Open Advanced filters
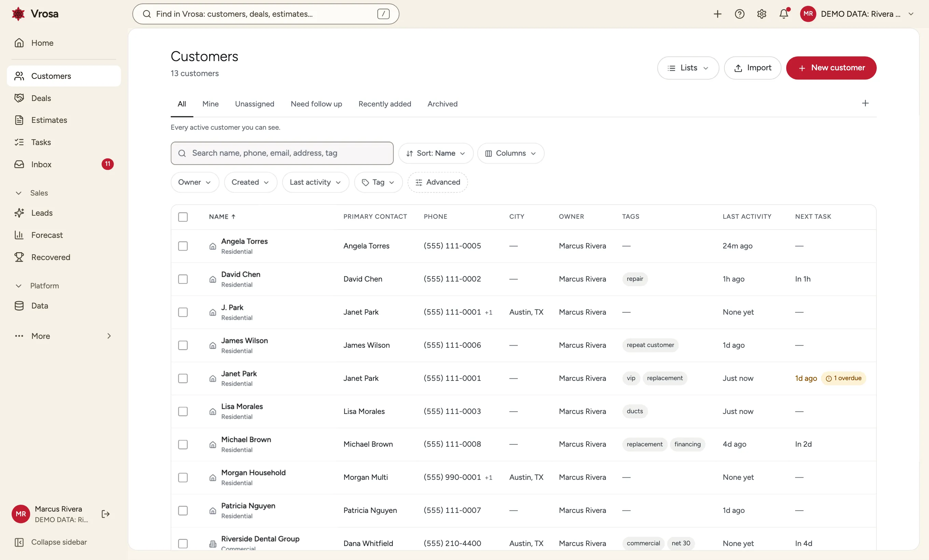 pyautogui.click(x=438, y=182)
